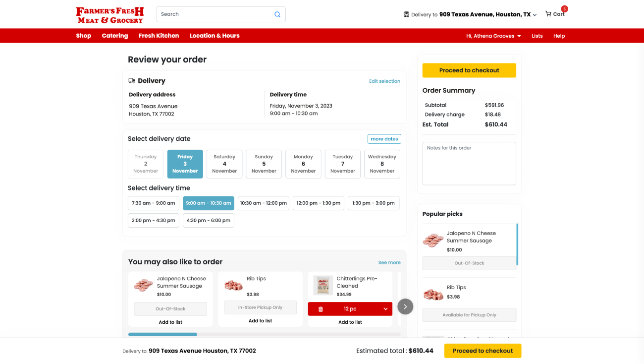Go to Location & Hours page

tap(215, 36)
